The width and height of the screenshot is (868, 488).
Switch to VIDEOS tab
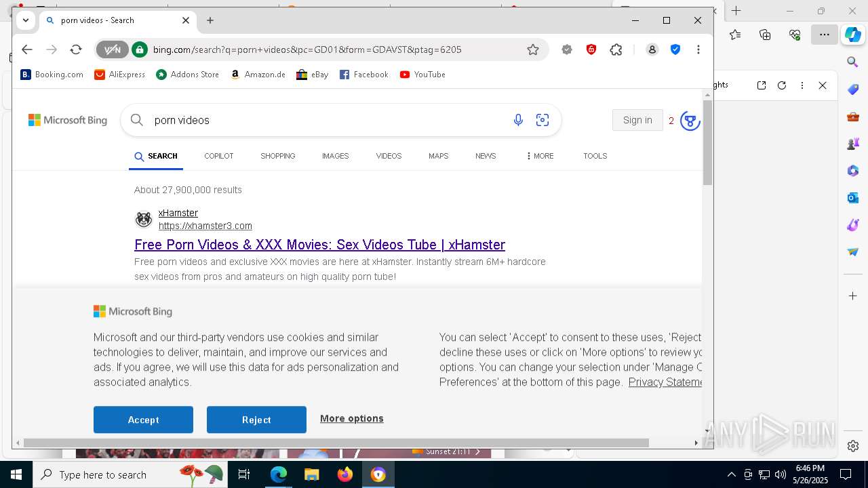coord(389,156)
